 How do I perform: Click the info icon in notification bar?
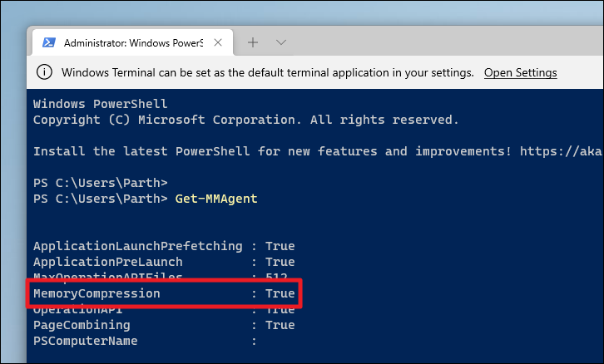point(46,72)
